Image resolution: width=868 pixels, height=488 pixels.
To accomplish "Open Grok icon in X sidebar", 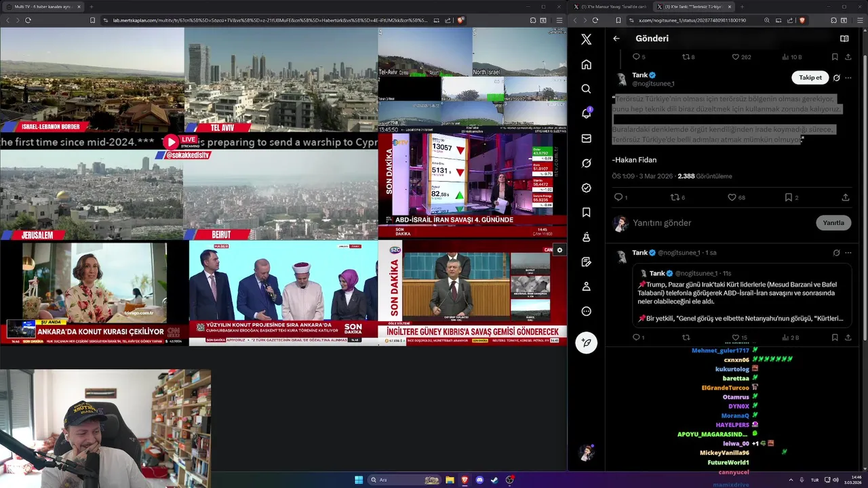I will click(x=586, y=163).
